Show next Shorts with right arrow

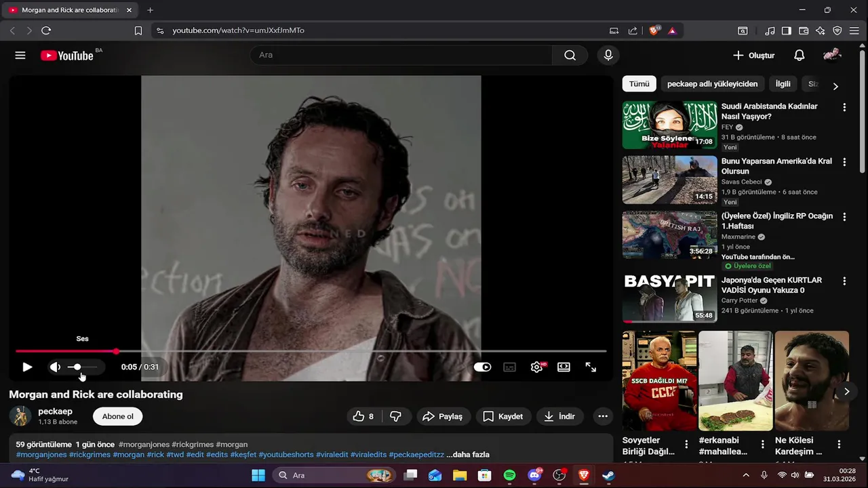pos(846,392)
